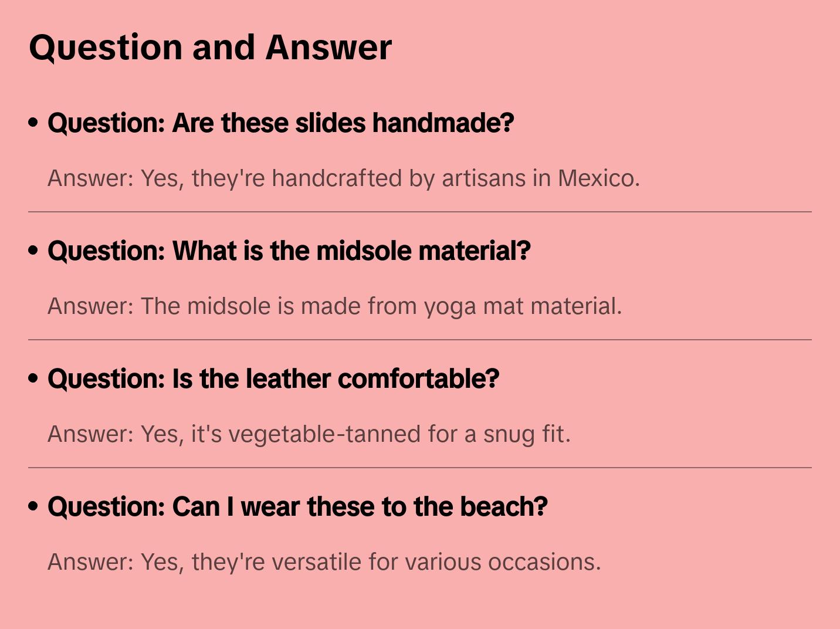Click the bullet beside the beach question
840x629 pixels.
click(x=33, y=506)
